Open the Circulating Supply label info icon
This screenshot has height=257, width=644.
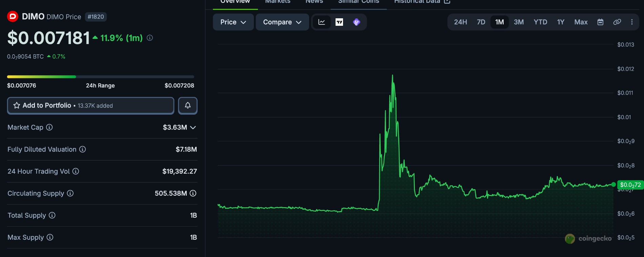coord(70,193)
